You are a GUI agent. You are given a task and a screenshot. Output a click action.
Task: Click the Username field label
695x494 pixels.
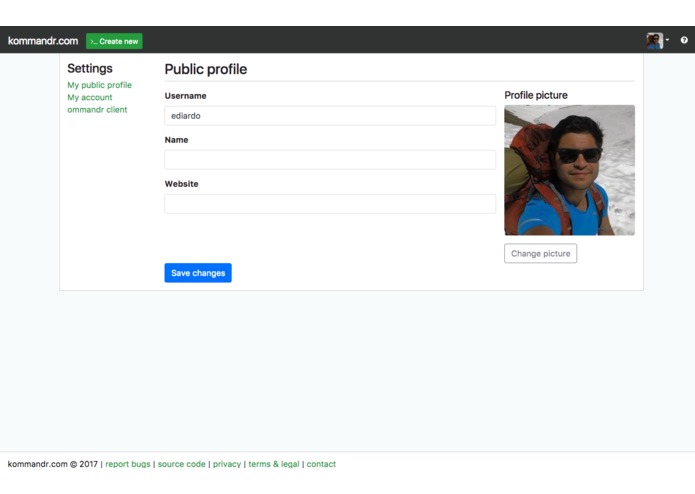click(185, 96)
